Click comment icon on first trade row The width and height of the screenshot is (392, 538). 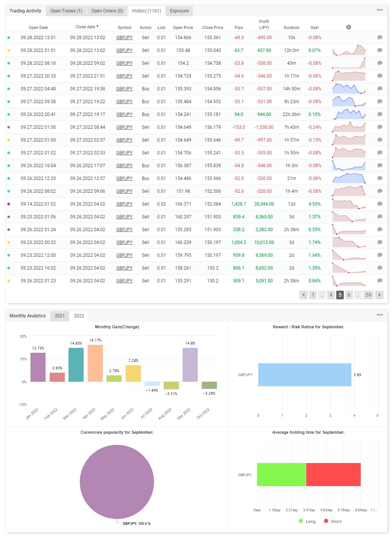coord(380,38)
